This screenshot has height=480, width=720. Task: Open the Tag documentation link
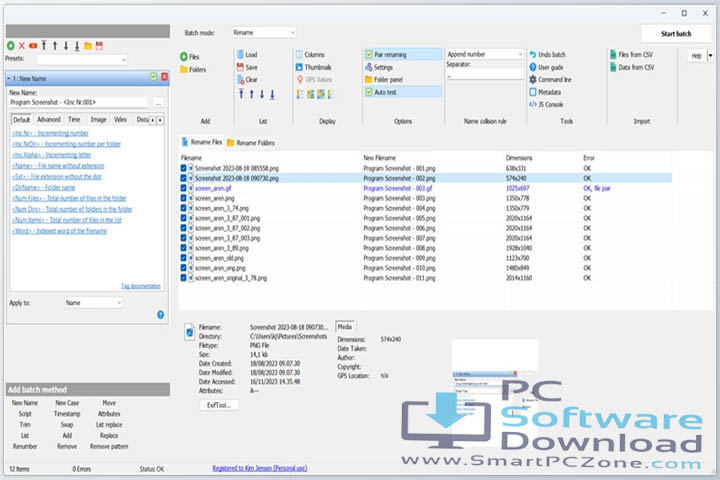[x=141, y=286]
